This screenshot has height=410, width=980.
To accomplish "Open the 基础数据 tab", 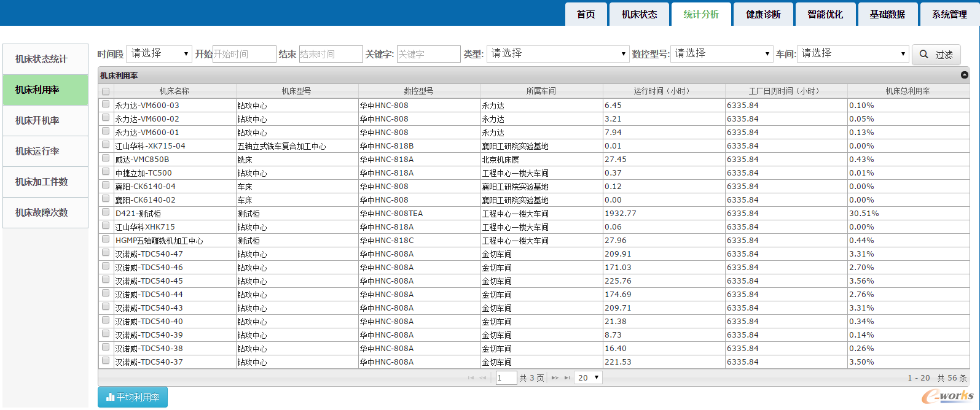I will click(x=887, y=14).
